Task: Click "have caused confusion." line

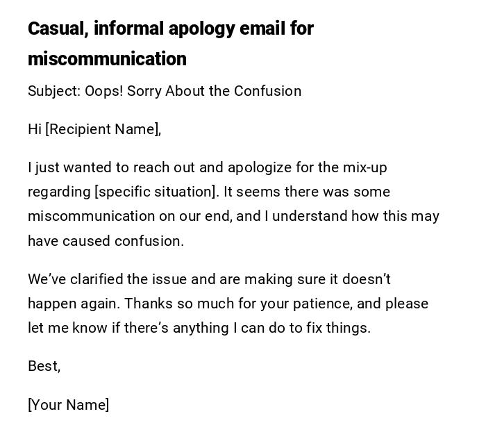Action: [106, 241]
